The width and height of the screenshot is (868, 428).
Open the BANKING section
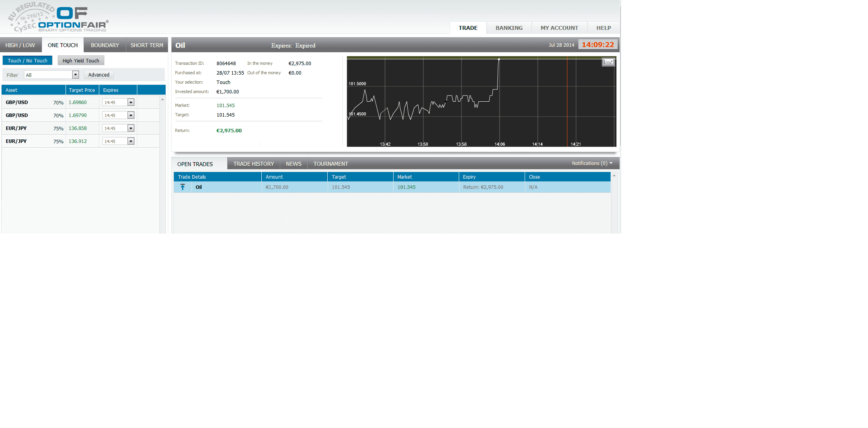click(509, 27)
